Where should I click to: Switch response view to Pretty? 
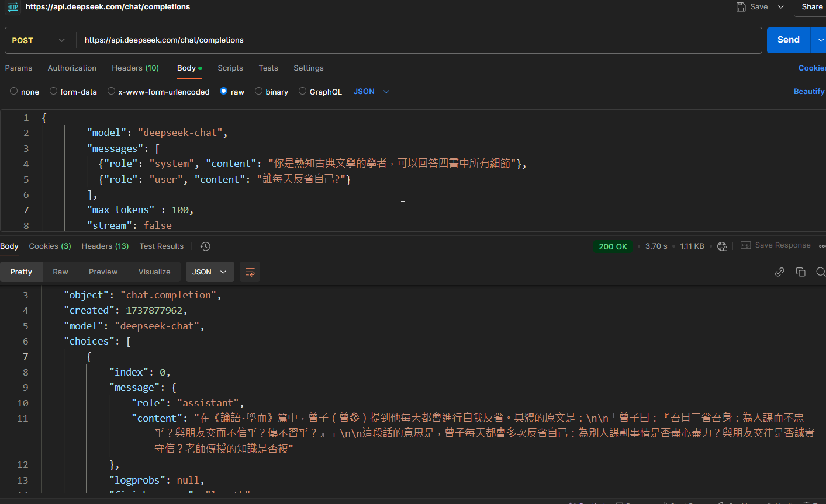[x=21, y=272]
